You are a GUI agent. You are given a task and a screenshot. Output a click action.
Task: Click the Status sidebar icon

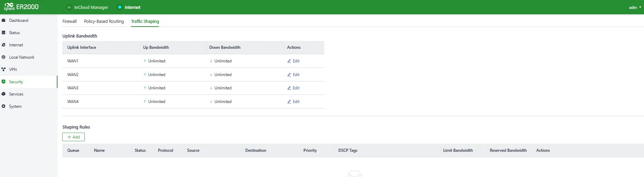(x=3, y=33)
